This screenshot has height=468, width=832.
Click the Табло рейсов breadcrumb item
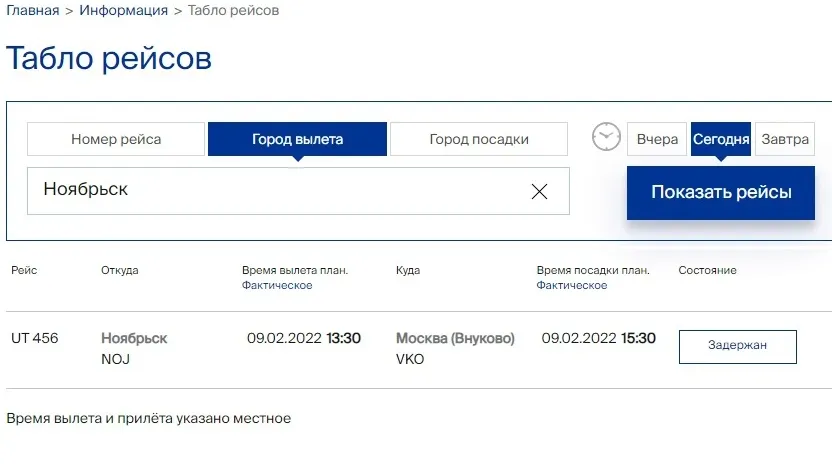tap(234, 11)
